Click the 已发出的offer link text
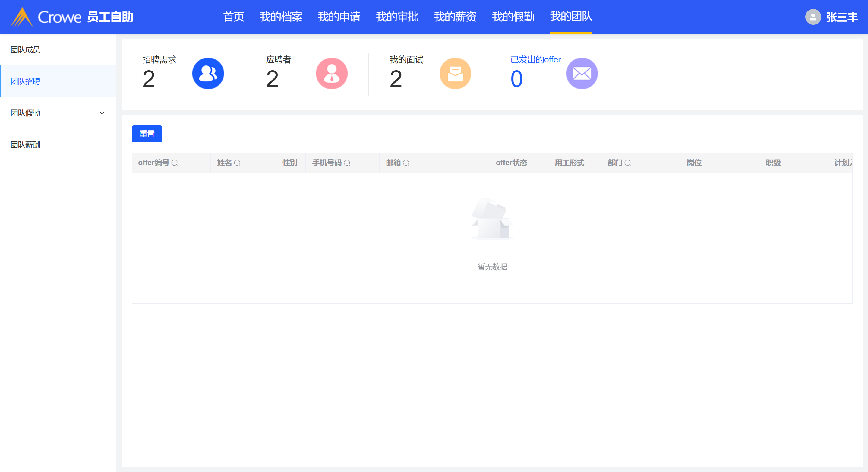This screenshot has width=868, height=472. (535, 60)
